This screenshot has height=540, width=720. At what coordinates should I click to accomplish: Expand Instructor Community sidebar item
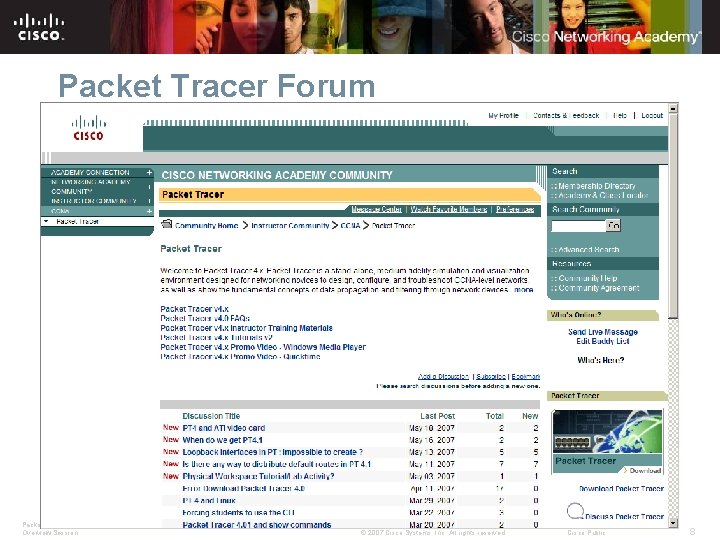[x=94, y=201]
